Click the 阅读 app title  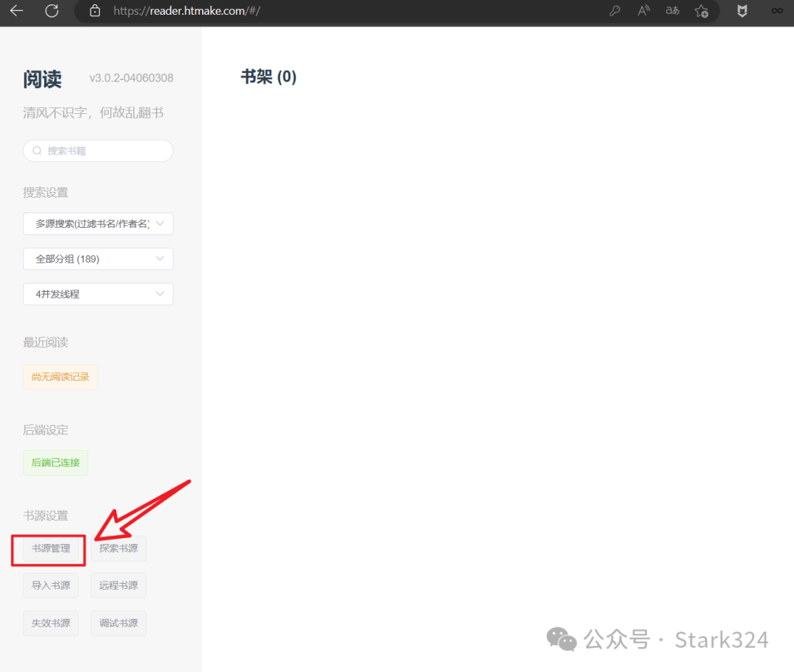coord(43,79)
